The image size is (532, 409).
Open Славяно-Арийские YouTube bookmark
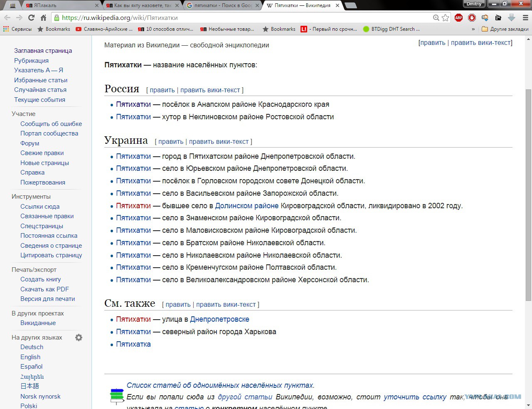pos(104,29)
